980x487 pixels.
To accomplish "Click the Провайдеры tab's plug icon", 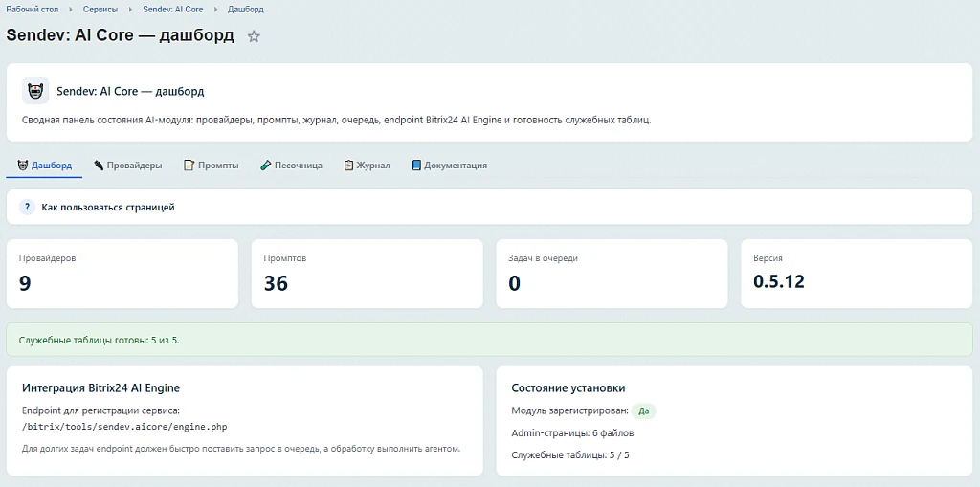I will point(99,165).
